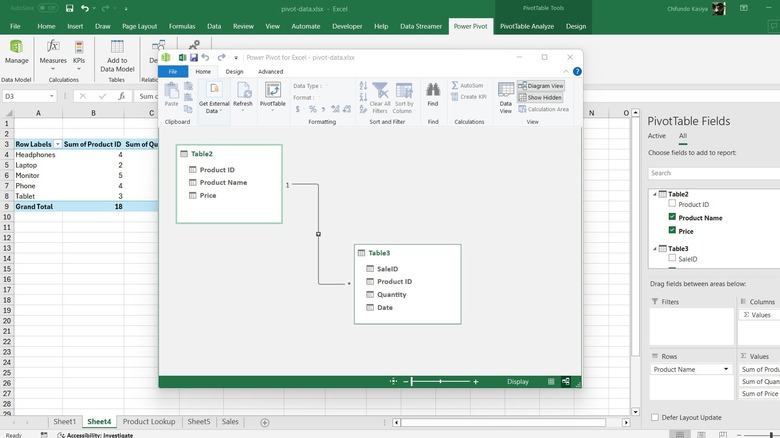Click Sum of Price in Values area
Viewport: 780px width, 438px height.
tap(759, 394)
